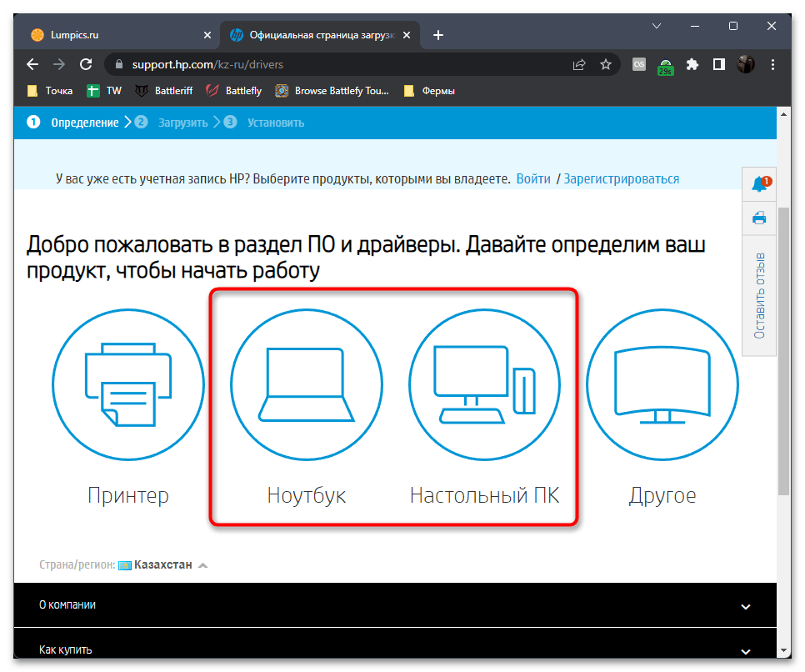Click step 2 Загрузить
The height and width of the screenshot is (672, 805).
pyautogui.click(x=172, y=123)
